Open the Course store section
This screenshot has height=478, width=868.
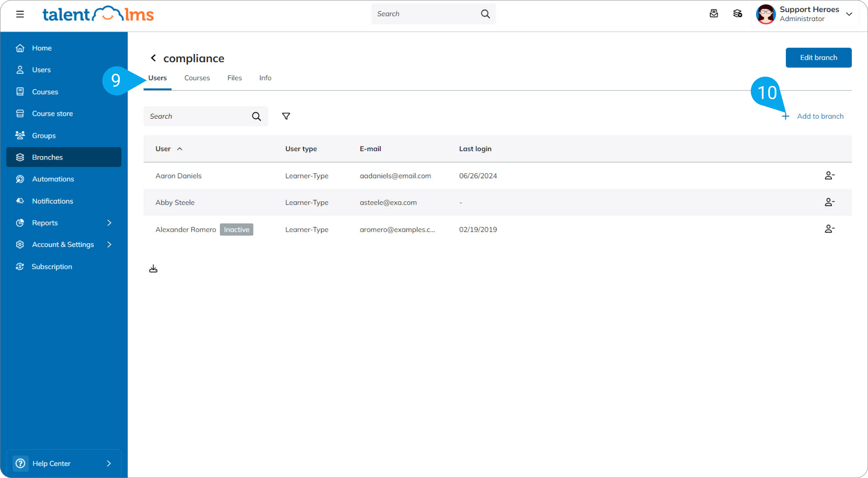pos(52,113)
